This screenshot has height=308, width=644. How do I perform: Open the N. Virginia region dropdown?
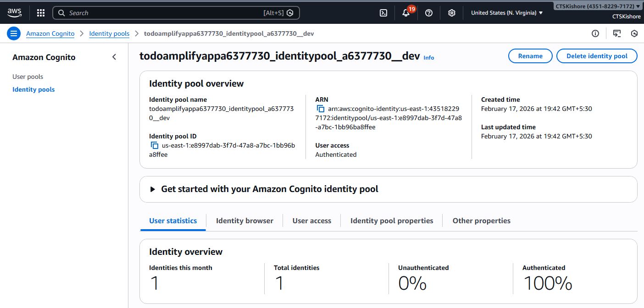[x=507, y=13]
